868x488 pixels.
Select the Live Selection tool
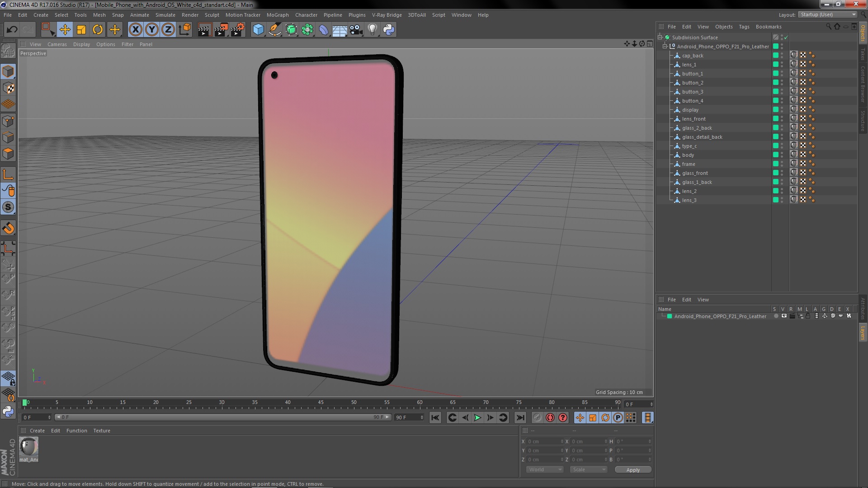click(48, 30)
